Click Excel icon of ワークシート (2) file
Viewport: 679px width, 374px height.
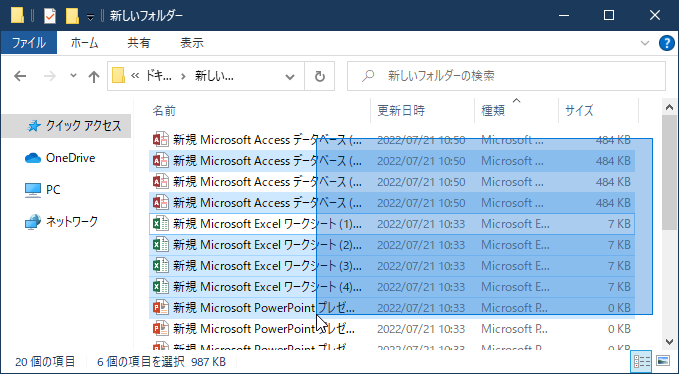[x=161, y=245]
